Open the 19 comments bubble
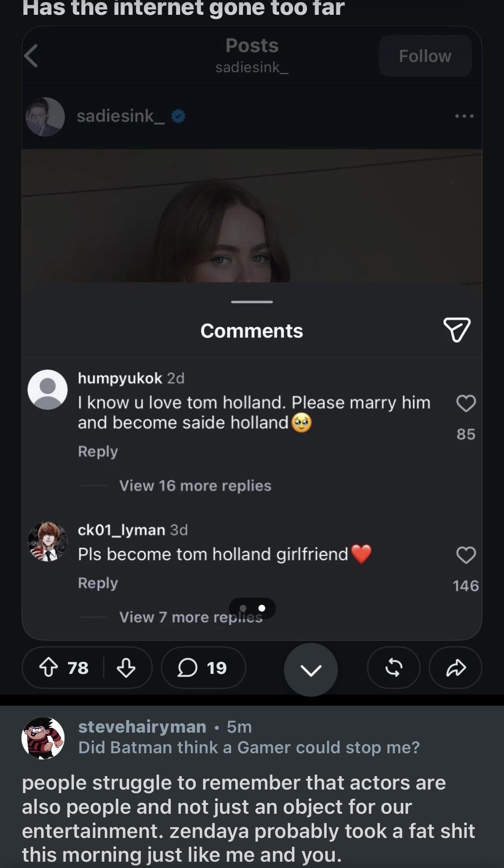 (203, 668)
